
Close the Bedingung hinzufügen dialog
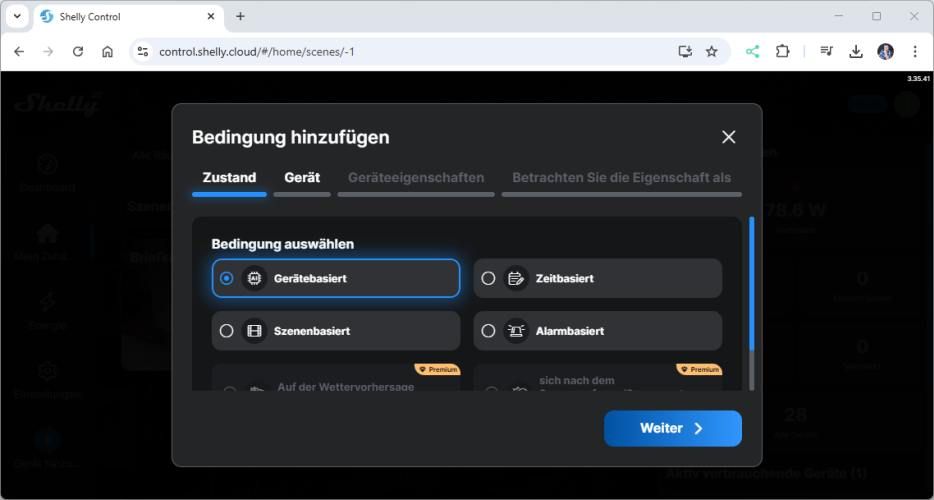tap(728, 137)
